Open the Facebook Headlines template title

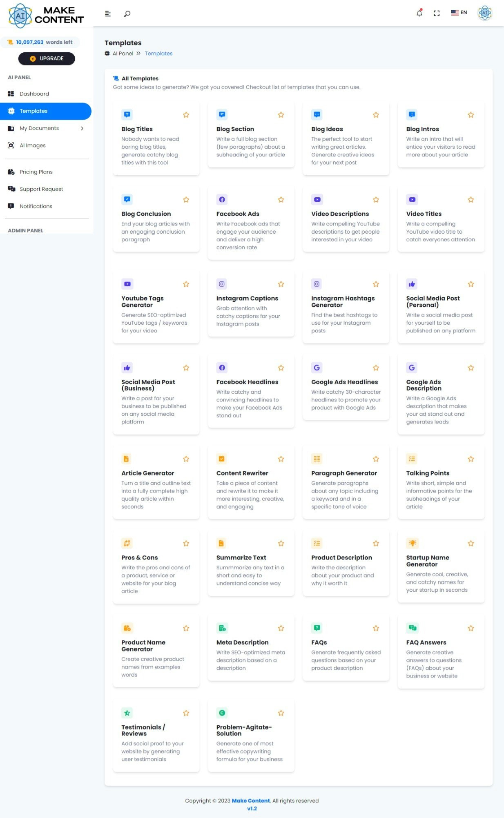(247, 382)
